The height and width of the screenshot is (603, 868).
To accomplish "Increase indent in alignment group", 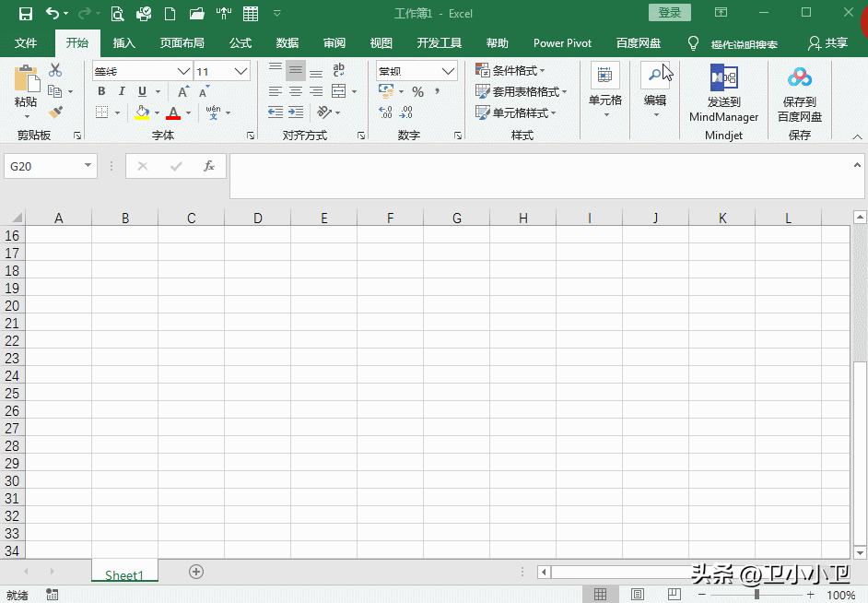I will point(296,112).
